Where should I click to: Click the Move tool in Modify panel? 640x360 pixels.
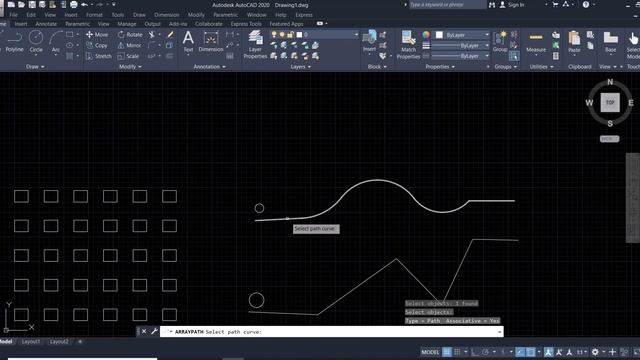pos(97,35)
